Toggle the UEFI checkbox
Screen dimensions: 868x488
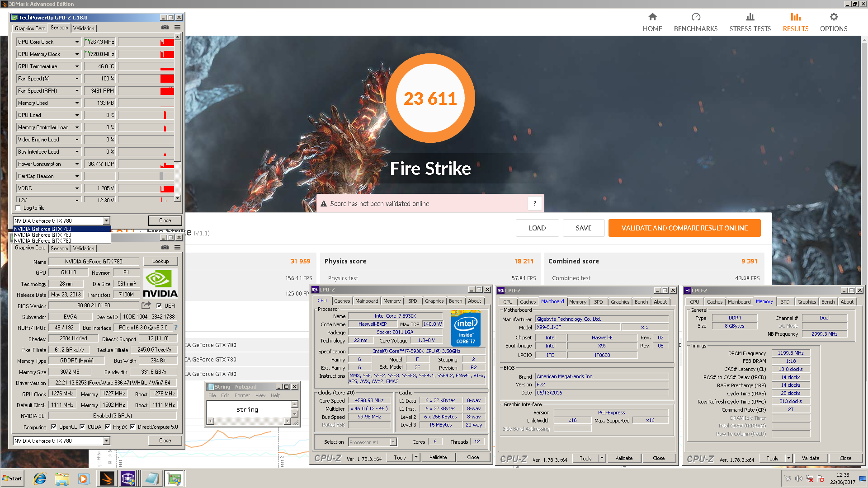[159, 305]
